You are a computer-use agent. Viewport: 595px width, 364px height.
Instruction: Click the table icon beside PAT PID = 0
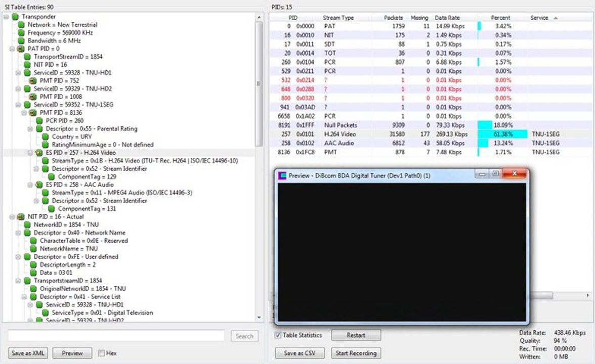point(21,49)
